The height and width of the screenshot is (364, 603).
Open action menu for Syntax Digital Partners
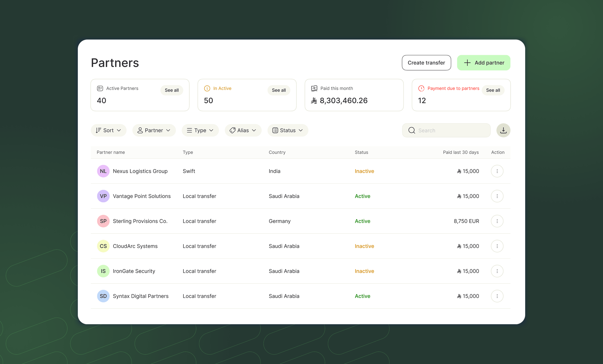click(497, 296)
